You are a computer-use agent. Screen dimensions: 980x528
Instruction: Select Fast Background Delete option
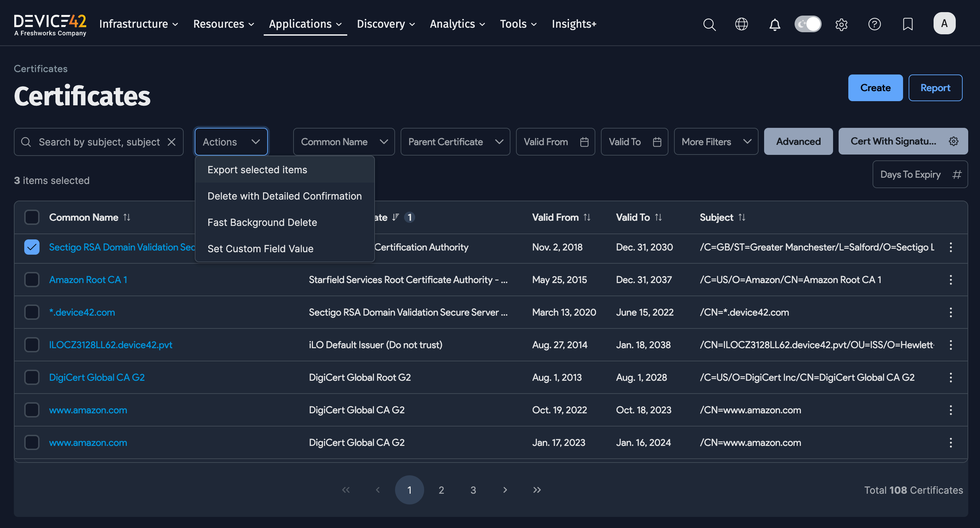262,222
